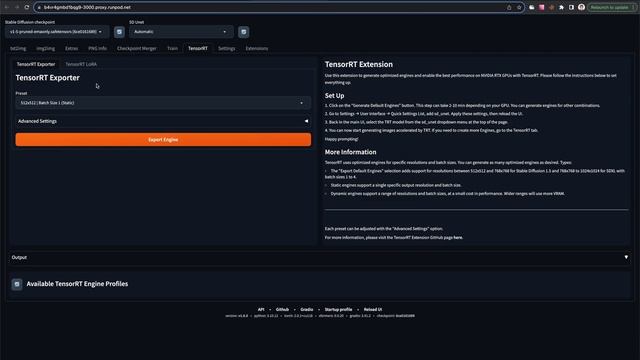Refresh Available TensorRT Engine Profiles
This screenshot has width=640, height=360.
(x=17, y=284)
